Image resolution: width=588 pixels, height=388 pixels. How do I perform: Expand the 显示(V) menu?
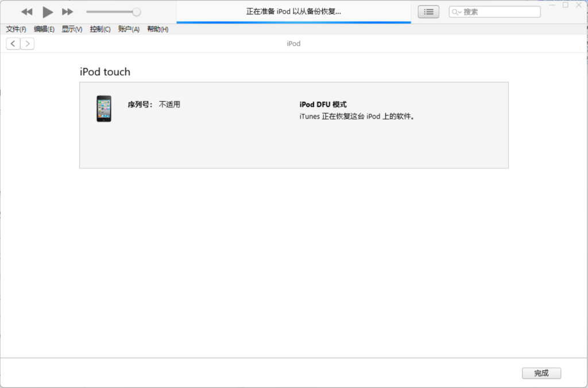click(72, 29)
